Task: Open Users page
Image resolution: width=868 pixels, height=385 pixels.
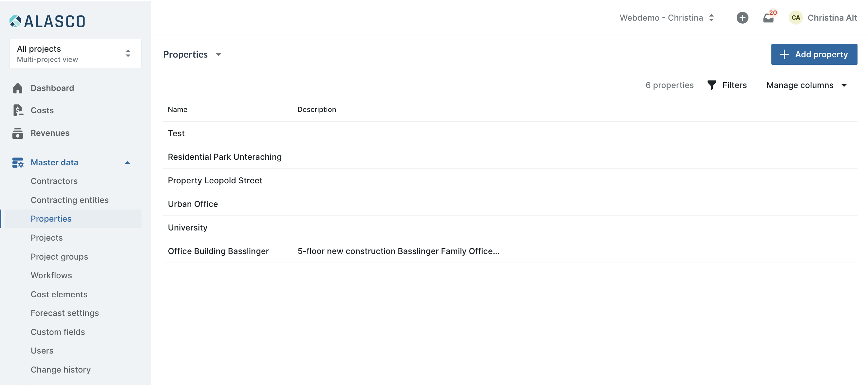Action: tap(42, 351)
